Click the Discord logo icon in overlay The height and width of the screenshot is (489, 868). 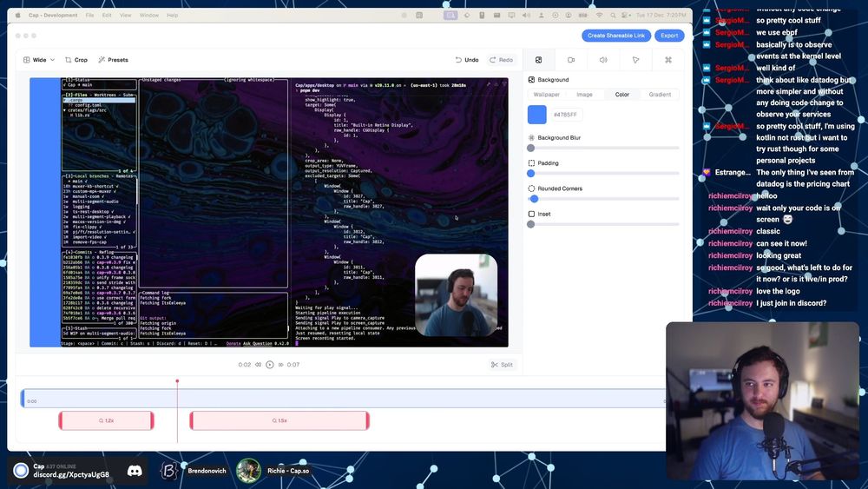[x=135, y=472]
